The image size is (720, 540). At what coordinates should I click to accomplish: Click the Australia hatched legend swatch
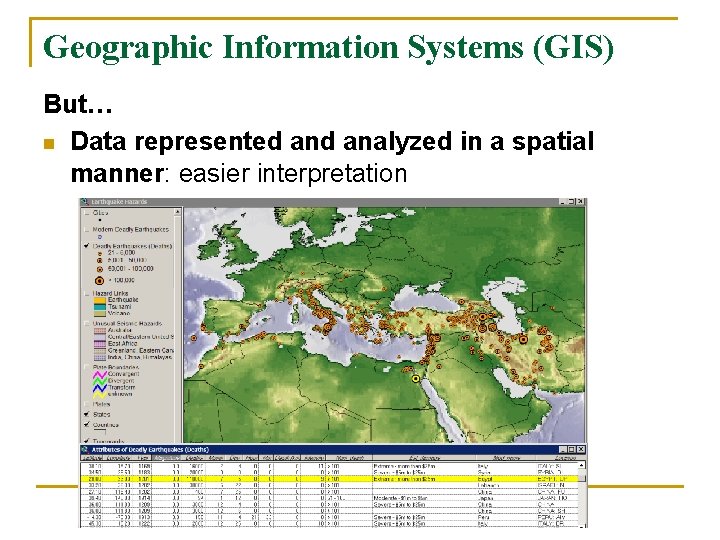100,330
